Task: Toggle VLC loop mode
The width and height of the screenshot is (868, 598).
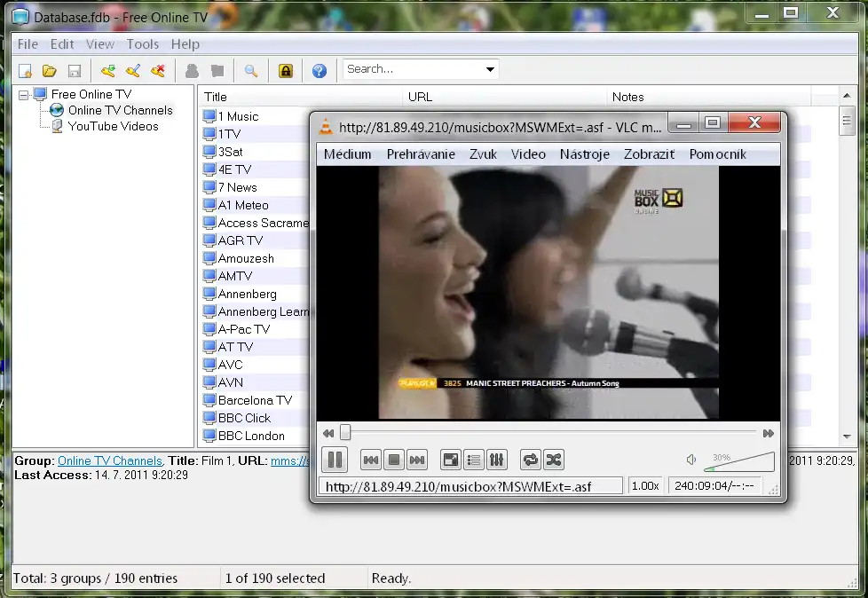Action: 531,460
